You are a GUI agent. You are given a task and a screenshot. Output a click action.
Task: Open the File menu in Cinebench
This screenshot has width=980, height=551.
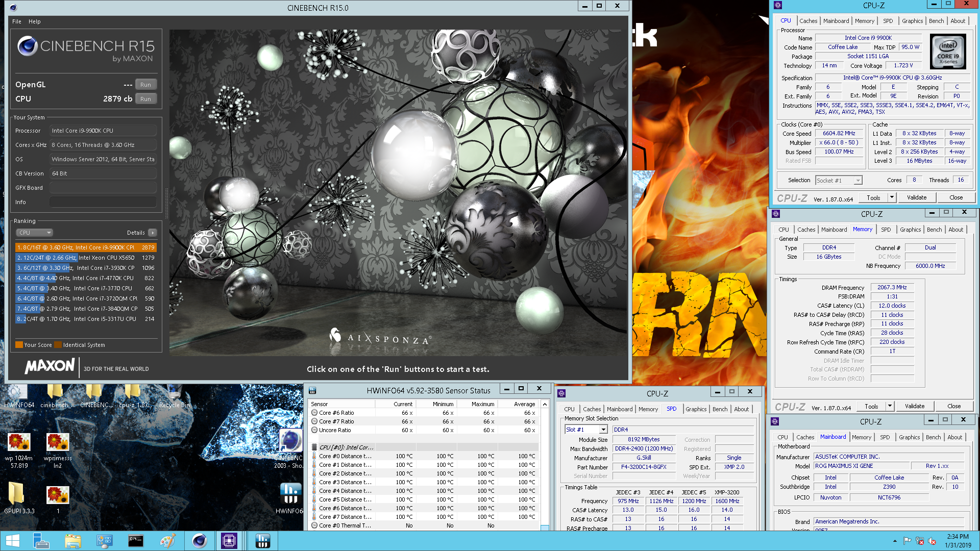[x=17, y=21]
